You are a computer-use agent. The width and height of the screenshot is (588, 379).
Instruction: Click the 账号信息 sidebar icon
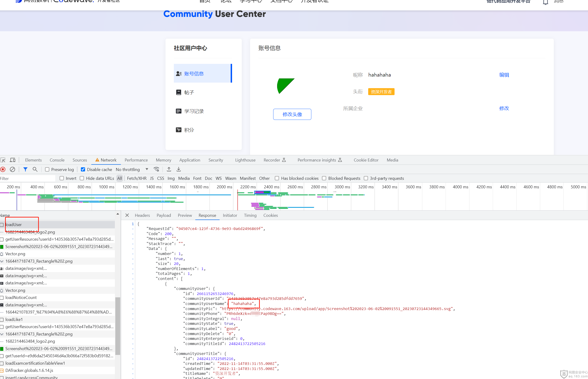(179, 74)
